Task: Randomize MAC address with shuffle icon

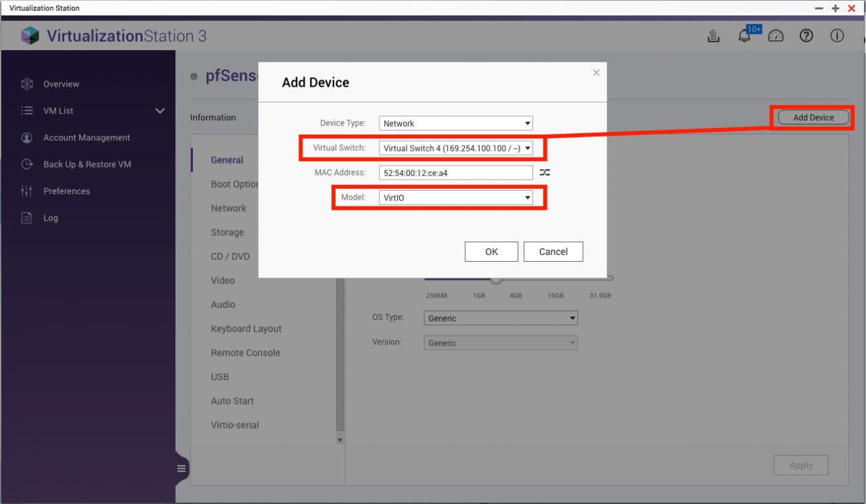Action: [545, 173]
